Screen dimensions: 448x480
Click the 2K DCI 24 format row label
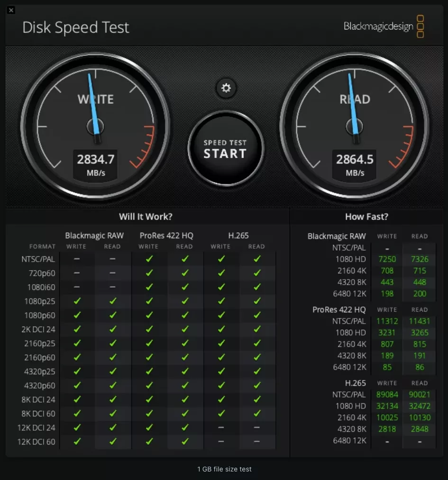38,329
